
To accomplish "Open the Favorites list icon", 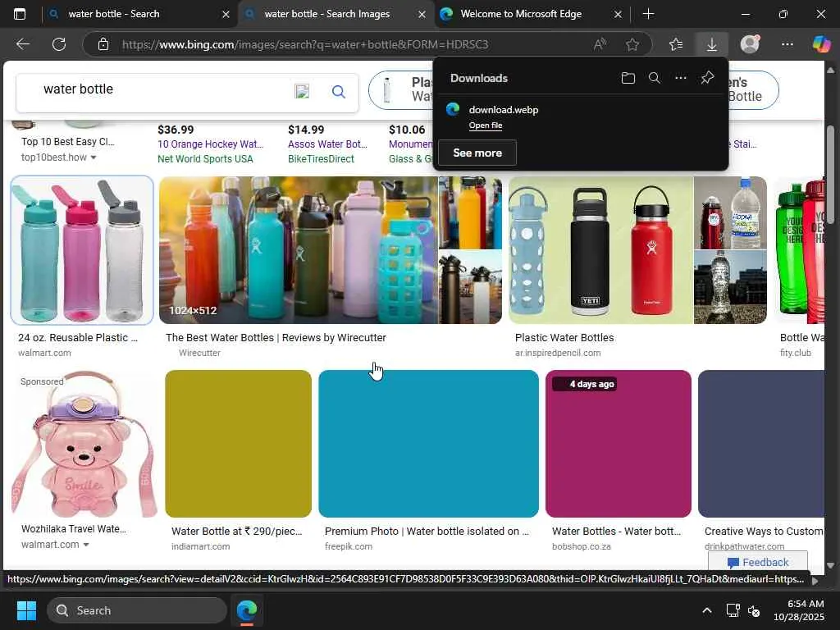I will pyautogui.click(x=676, y=44).
